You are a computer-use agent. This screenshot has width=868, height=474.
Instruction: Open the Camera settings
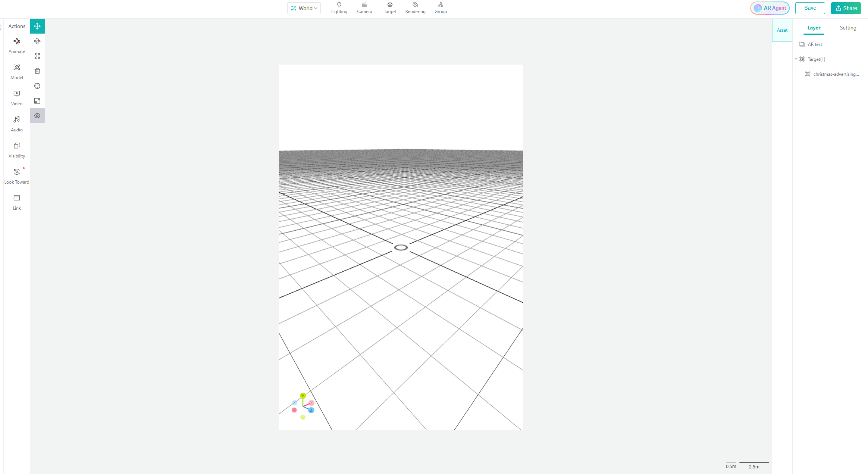[364, 8]
